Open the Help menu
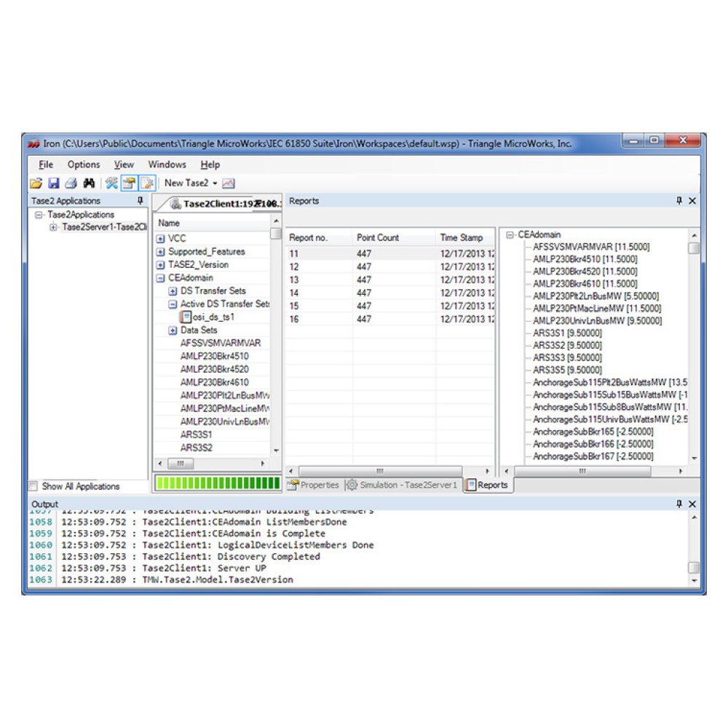 tap(210, 165)
